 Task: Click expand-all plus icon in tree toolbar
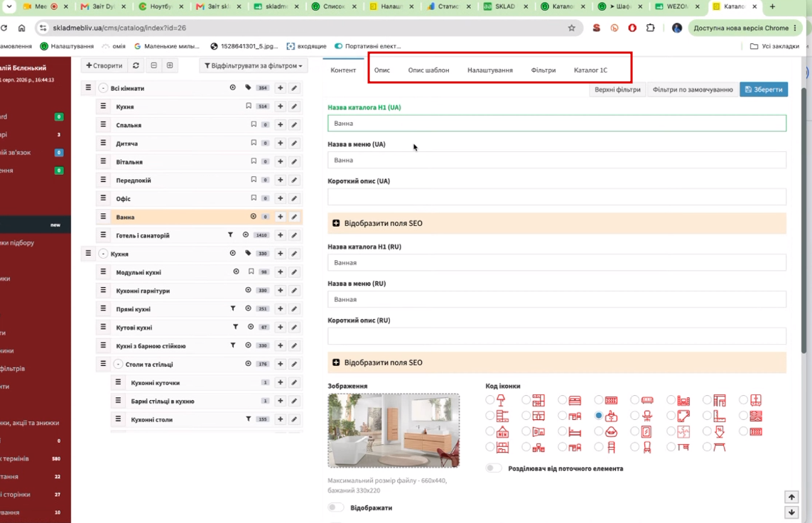click(170, 66)
